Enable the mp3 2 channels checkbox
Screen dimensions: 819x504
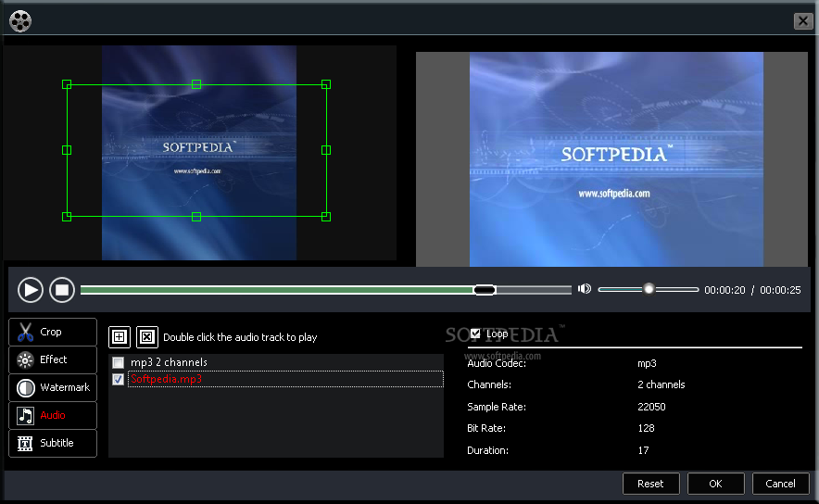(x=119, y=362)
